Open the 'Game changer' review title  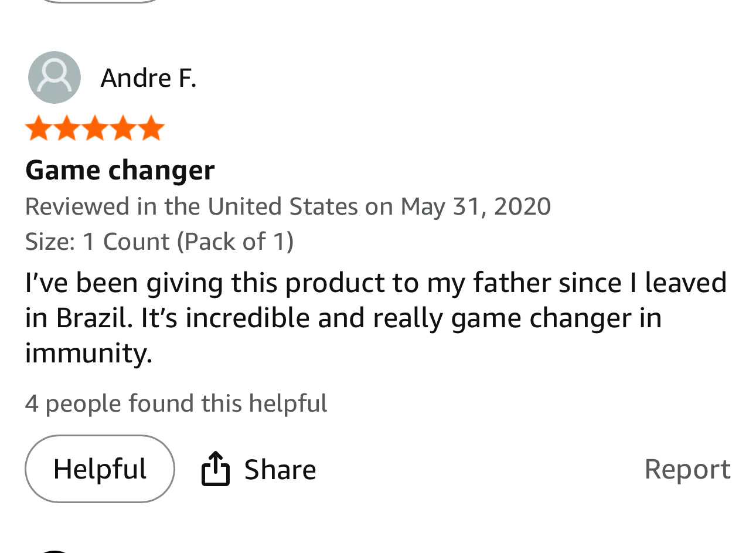120,170
